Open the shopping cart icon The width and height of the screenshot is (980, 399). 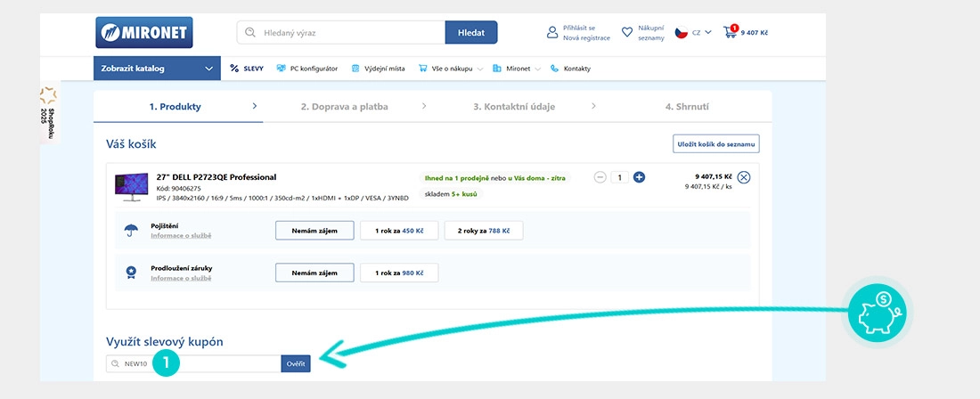click(x=731, y=33)
